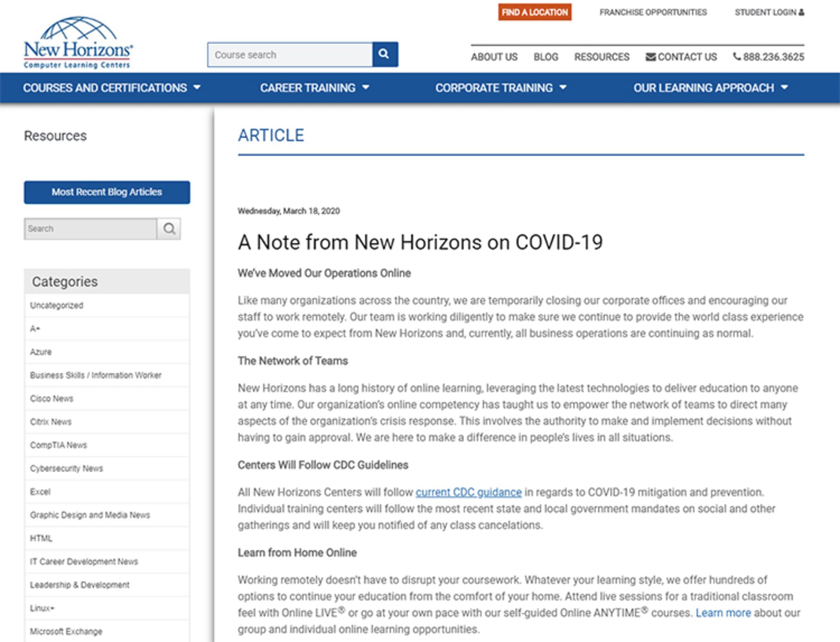Select the Cybersecurity News category
Screen dimensions: 840x642
click(66, 468)
